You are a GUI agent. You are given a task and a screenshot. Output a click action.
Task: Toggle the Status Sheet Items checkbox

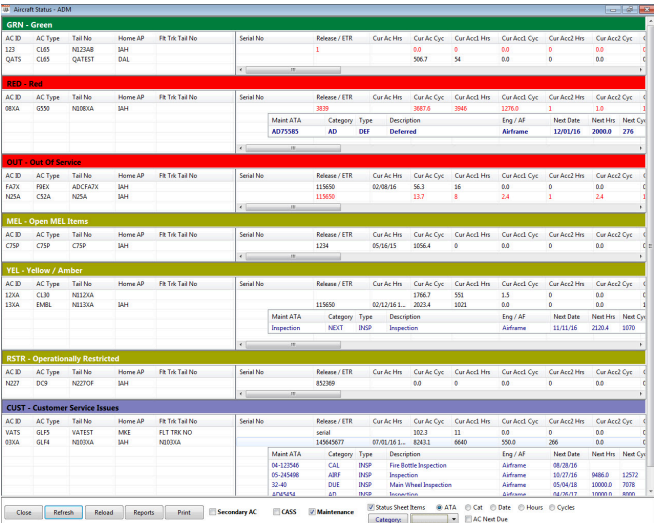371,507
